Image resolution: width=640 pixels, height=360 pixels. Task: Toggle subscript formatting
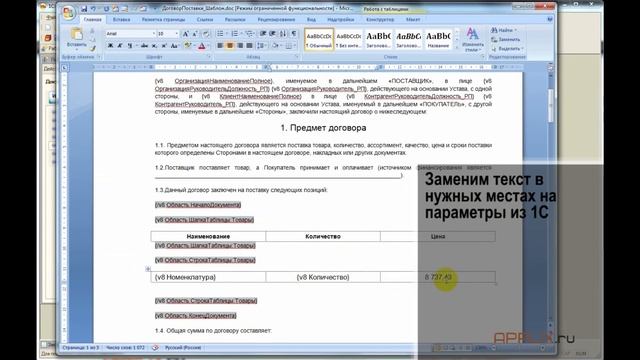click(x=154, y=46)
